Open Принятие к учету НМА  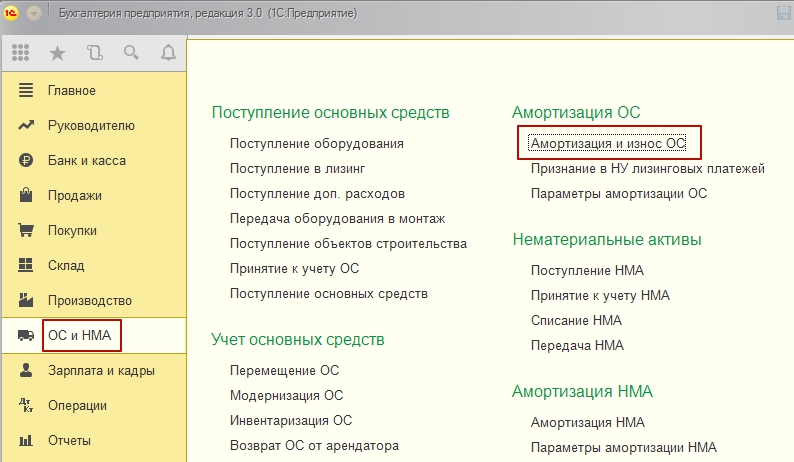coord(600,295)
